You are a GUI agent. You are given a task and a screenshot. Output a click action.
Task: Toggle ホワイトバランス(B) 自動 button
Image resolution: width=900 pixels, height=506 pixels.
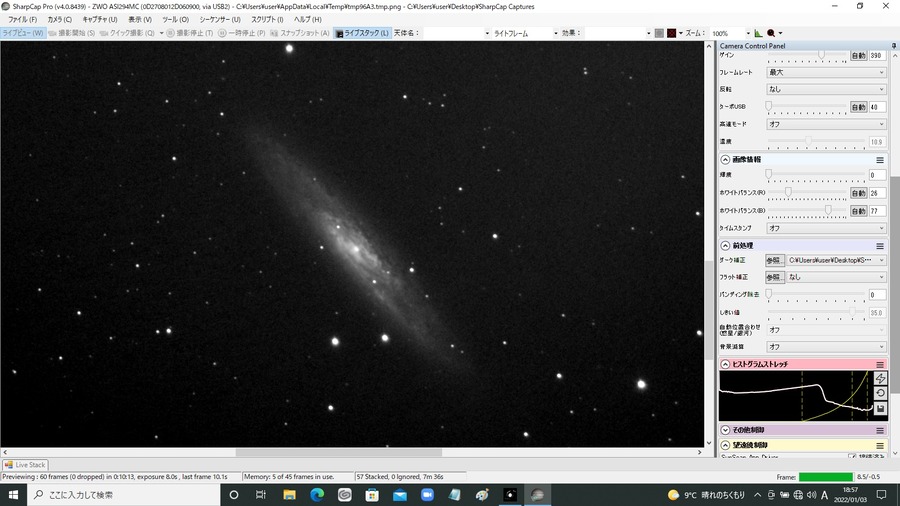click(x=858, y=211)
